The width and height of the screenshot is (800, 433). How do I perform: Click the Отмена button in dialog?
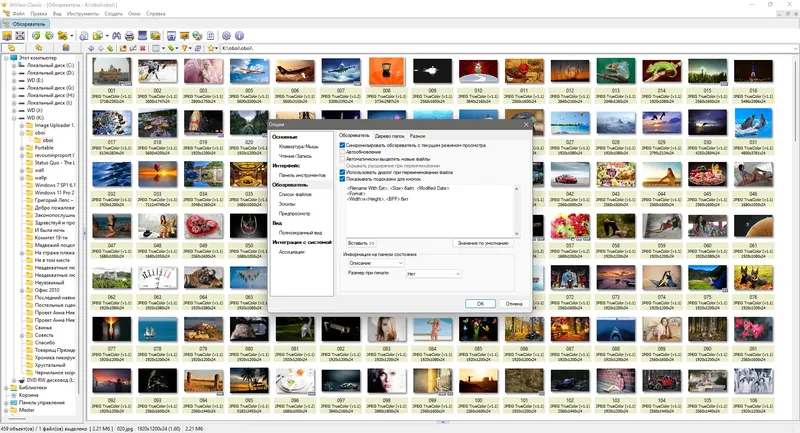(514, 303)
